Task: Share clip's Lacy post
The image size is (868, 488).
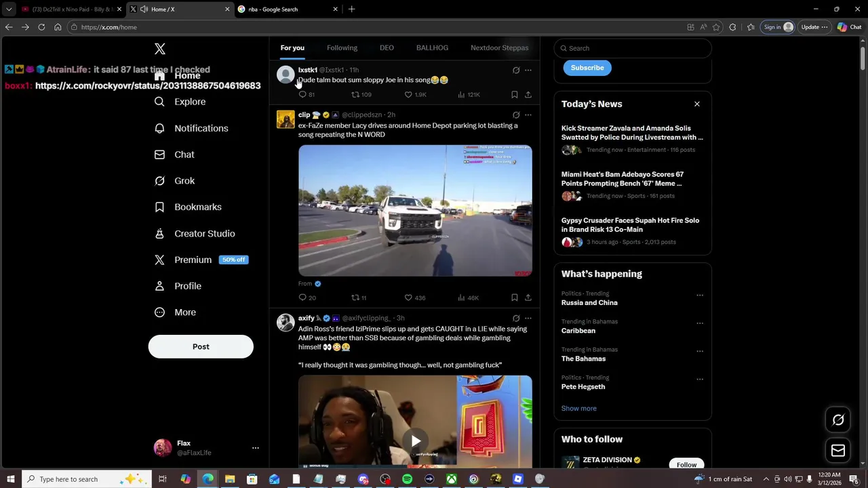Action: point(528,298)
